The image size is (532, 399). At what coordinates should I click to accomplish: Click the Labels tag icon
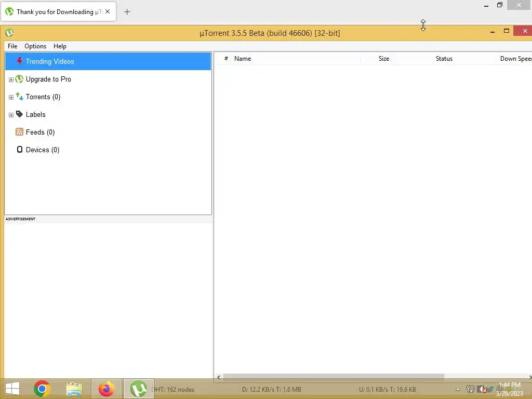coord(19,114)
